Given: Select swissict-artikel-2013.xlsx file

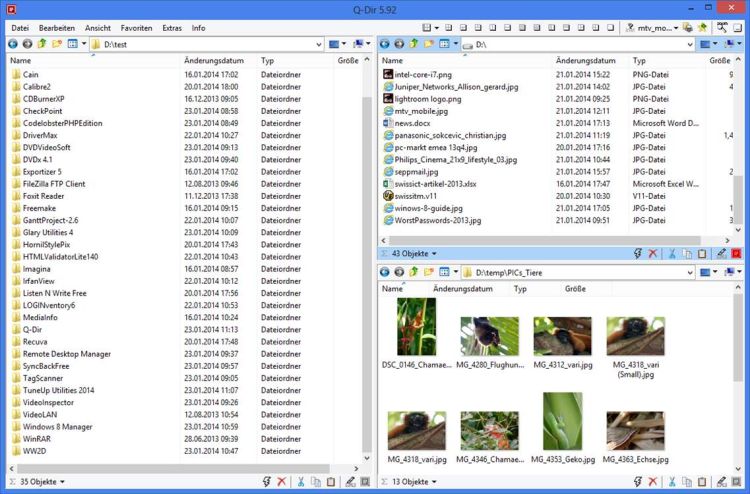Looking at the screenshot, I should (444, 184).
